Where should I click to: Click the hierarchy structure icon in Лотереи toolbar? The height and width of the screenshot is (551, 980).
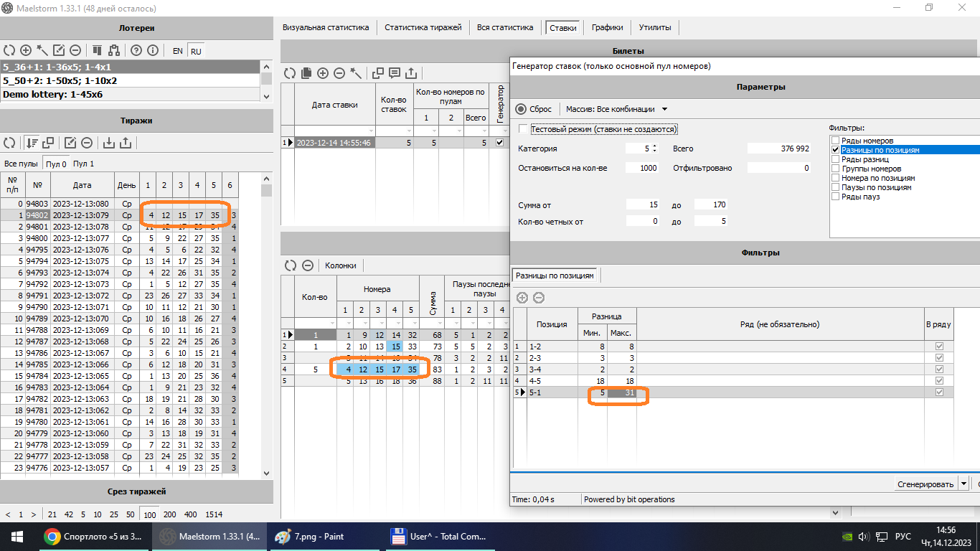[113, 50]
